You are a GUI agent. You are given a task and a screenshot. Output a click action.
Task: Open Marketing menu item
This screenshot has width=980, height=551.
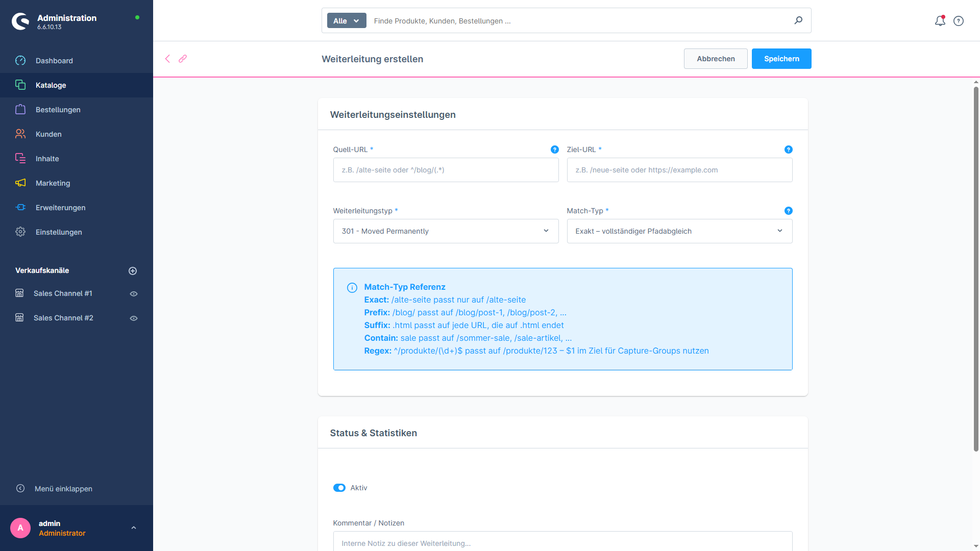click(77, 183)
